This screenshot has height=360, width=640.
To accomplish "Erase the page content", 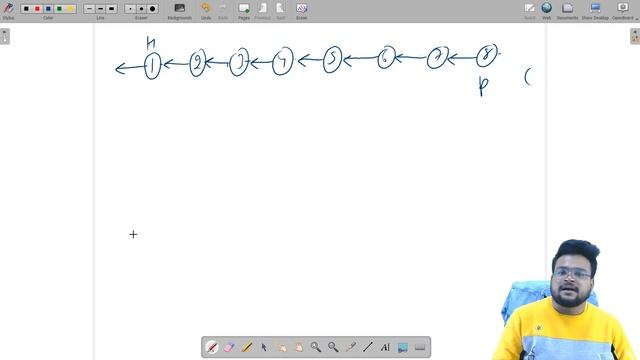I will (302, 11).
